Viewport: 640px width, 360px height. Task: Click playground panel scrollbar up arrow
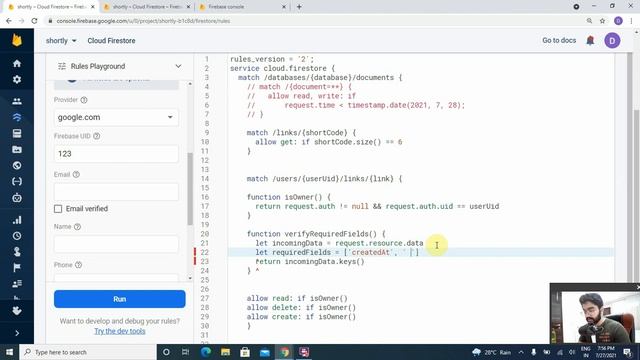(x=190, y=84)
